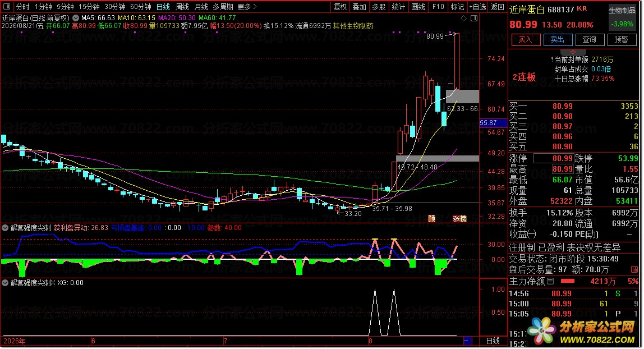The height and width of the screenshot is (349, 644).
Task: Open the 主力净额 detail list icon
Action: tap(550, 281)
